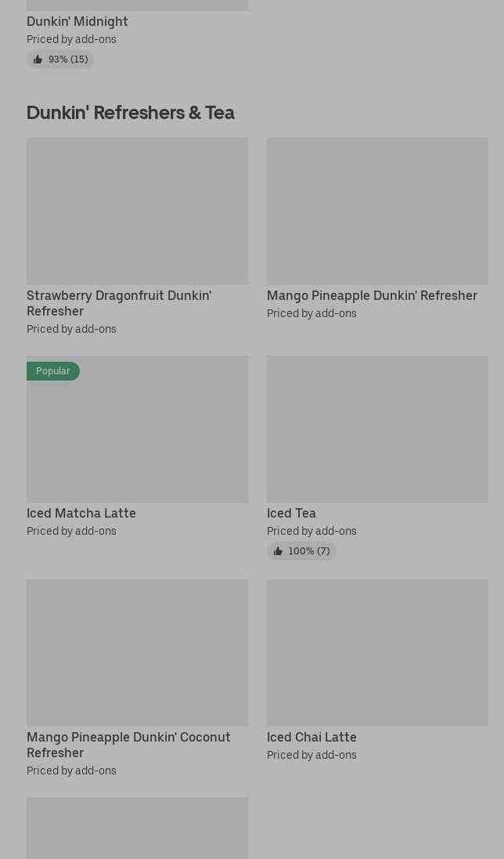This screenshot has height=859, width=504.
Task: Click the thumbs-up icon on Iced Tea rating
Action: (x=278, y=551)
